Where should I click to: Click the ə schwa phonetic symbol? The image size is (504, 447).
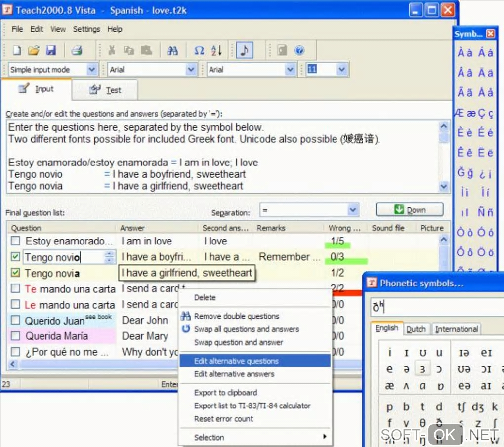coord(406,369)
